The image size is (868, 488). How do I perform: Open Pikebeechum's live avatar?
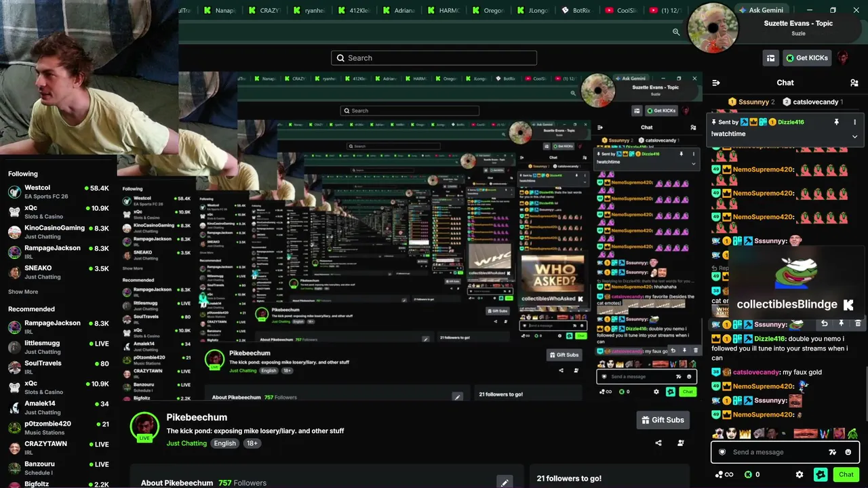[x=144, y=427]
